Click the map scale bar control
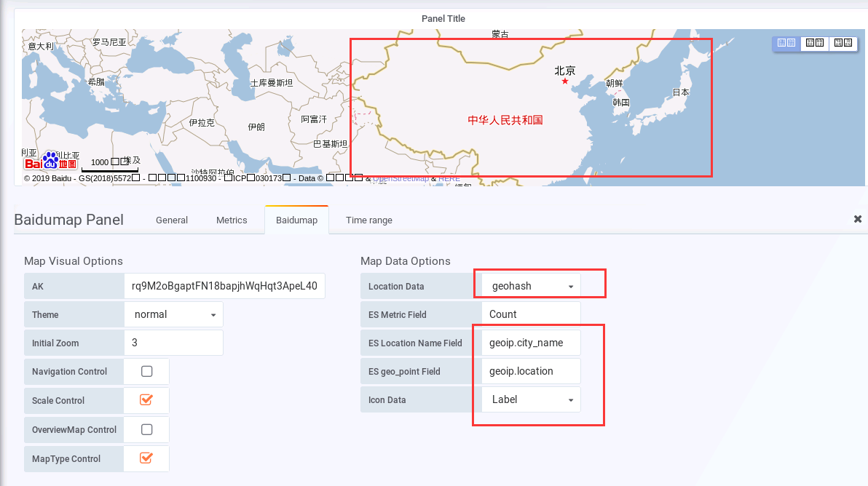 [x=109, y=165]
